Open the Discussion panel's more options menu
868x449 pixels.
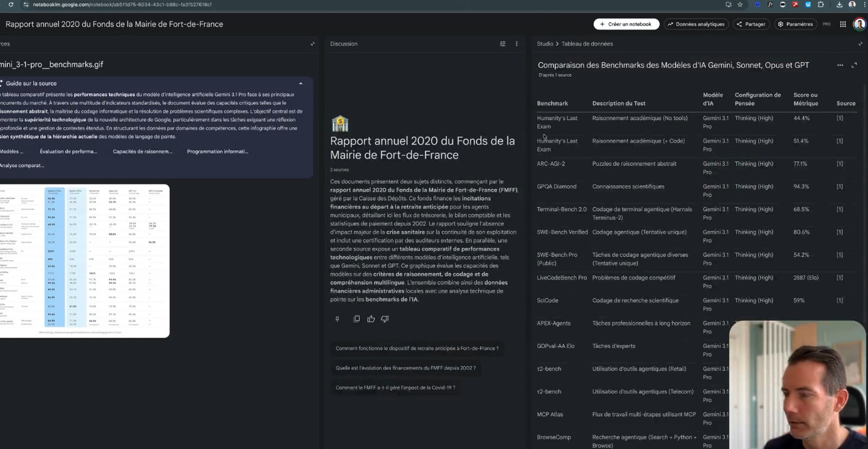pos(517,44)
